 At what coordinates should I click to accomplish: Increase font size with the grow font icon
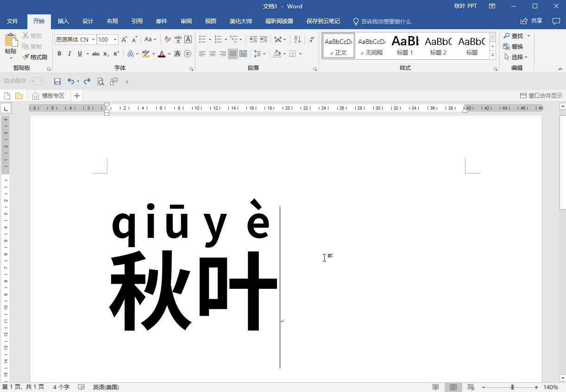[124, 40]
